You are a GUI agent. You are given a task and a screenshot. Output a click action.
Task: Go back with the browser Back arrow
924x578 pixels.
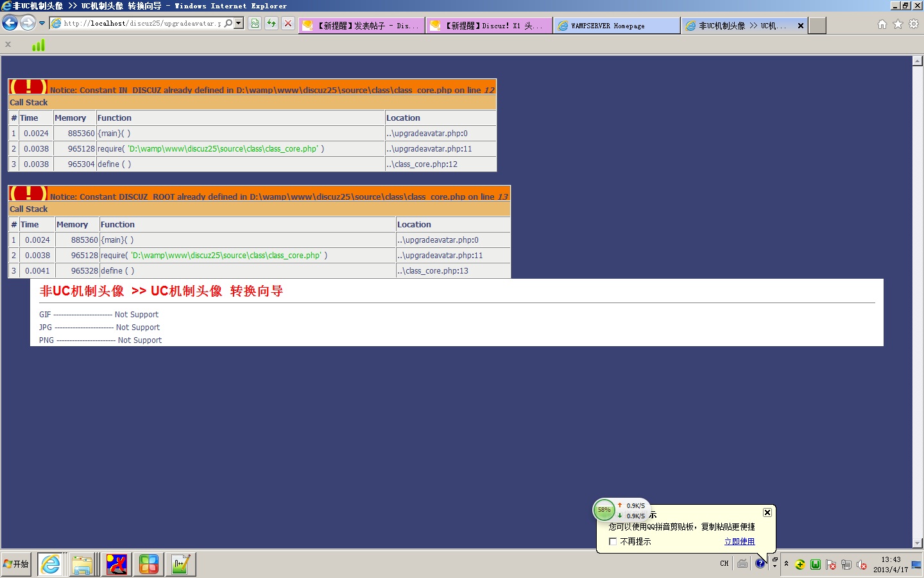click(10, 24)
